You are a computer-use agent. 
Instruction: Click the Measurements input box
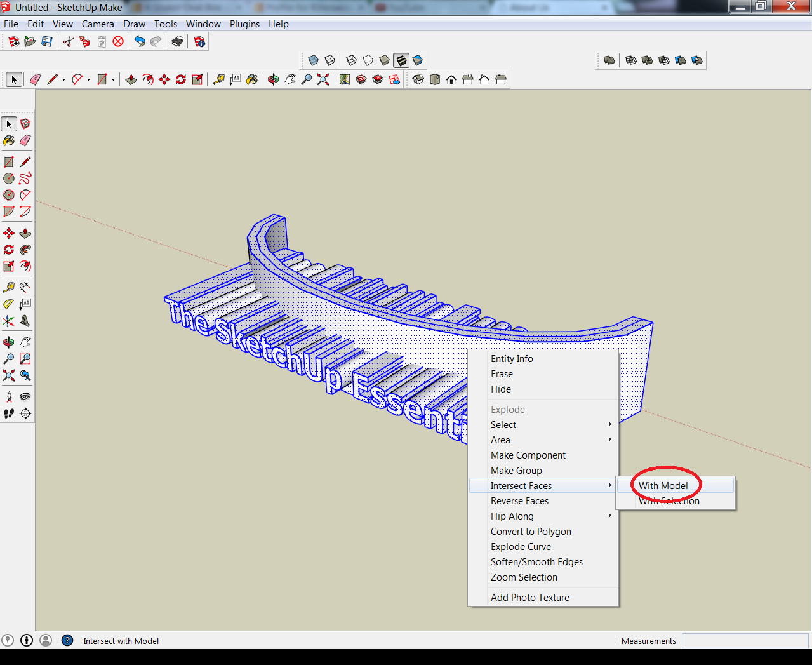pyautogui.click(x=745, y=641)
